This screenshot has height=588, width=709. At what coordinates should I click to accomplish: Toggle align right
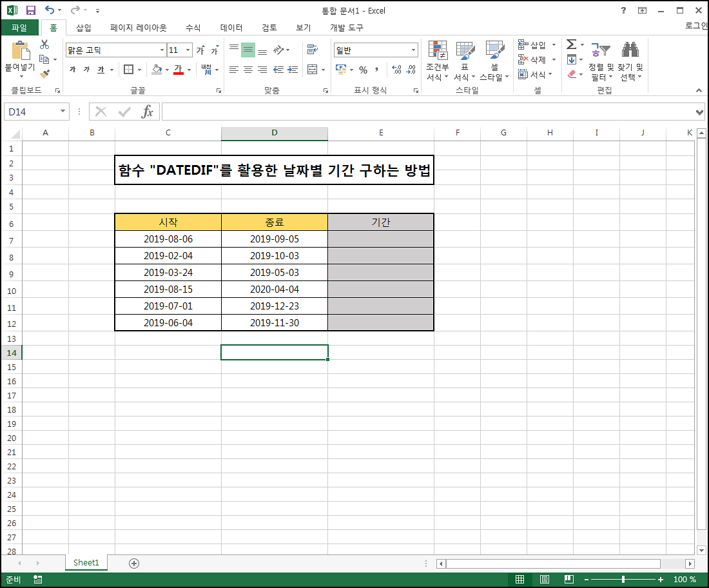coord(262,70)
